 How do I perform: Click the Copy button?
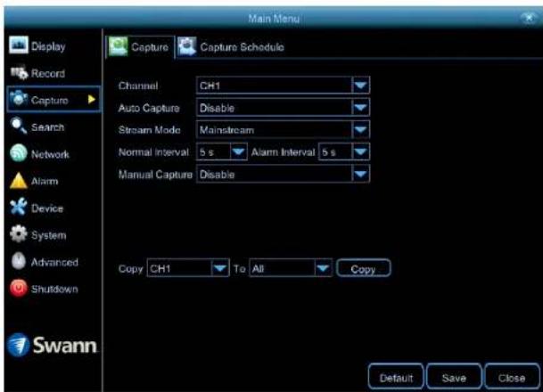click(x=364, y=268)
